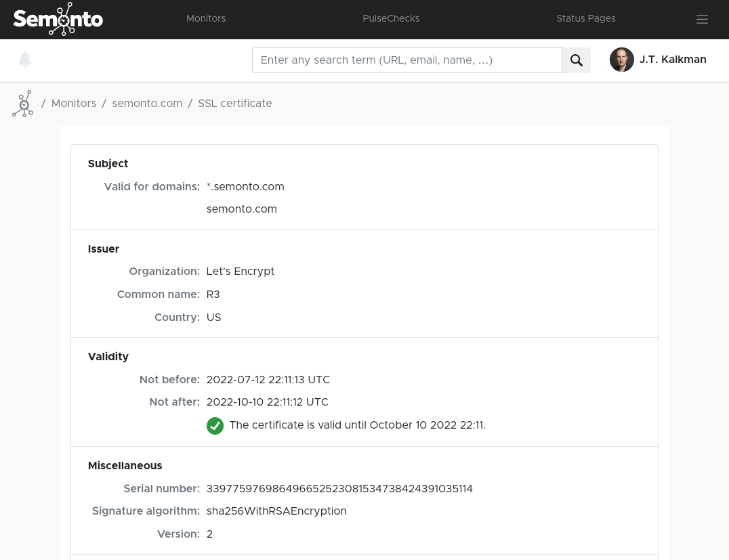
Task: Navigate to semonto.com breadcrumb link
Action: point(147,104)
